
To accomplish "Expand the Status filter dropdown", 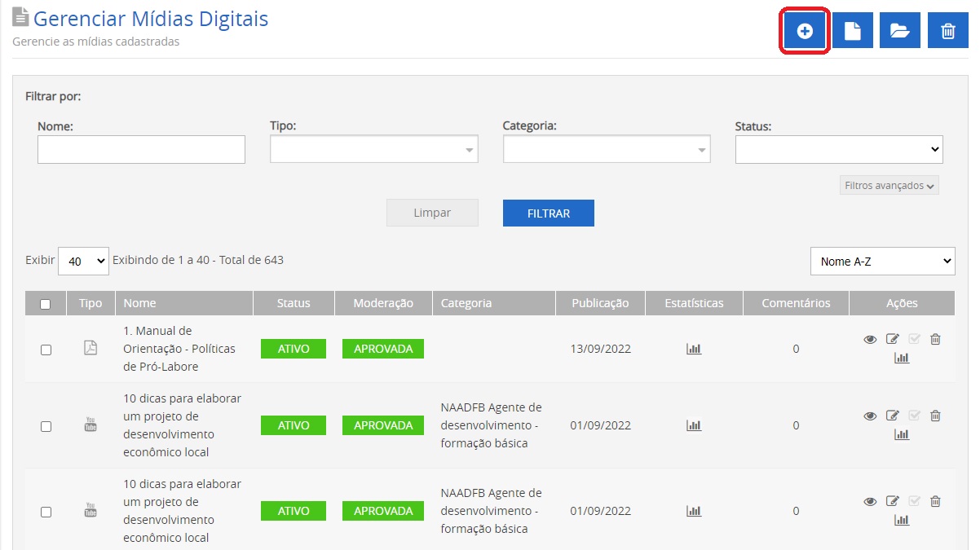I will (x=839, y=150).
